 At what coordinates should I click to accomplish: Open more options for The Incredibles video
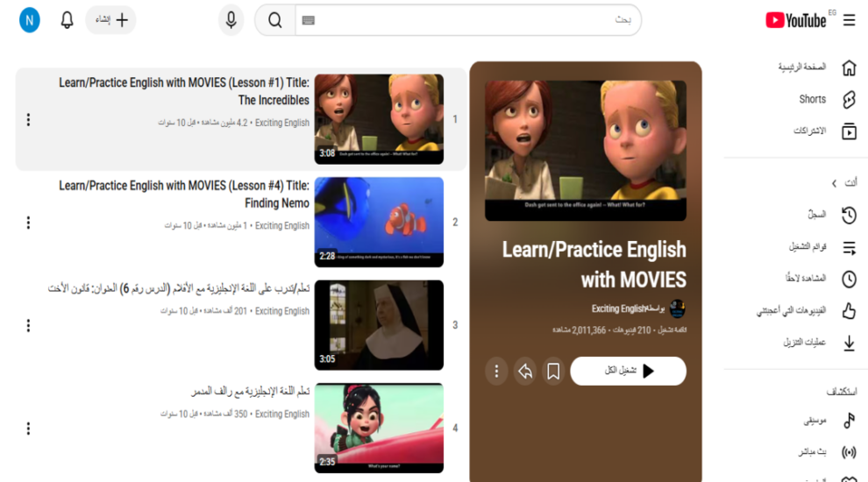28,119
